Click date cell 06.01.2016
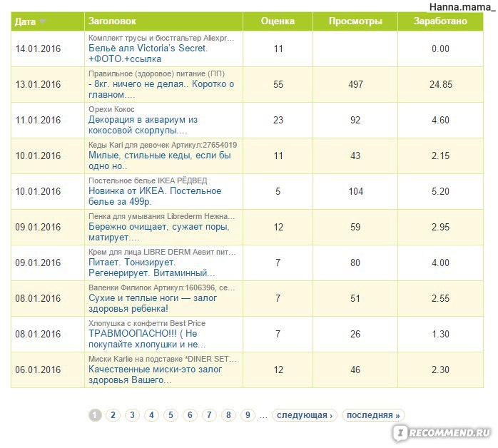 [38, 370]
